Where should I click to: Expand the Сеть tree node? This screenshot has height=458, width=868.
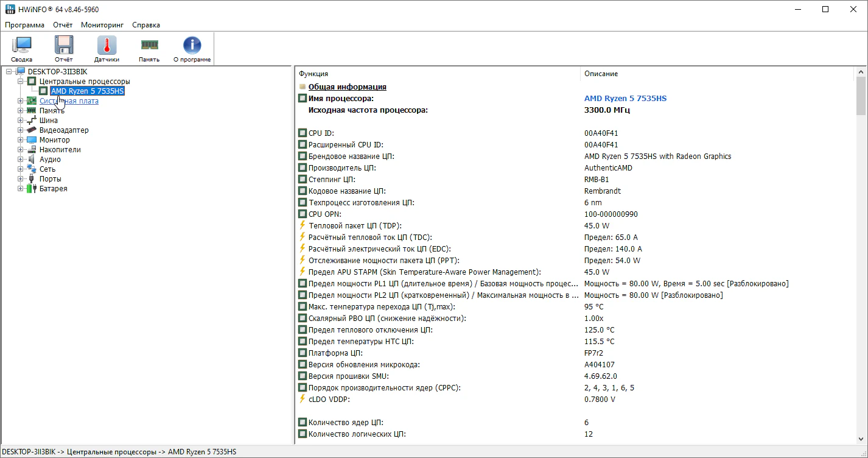click(21, 169)
